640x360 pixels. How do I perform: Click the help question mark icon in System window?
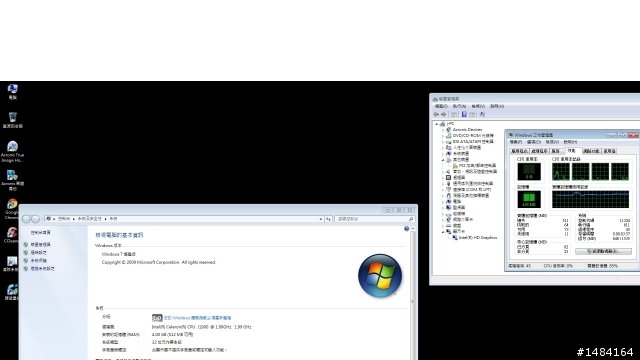tap(406, 229)
